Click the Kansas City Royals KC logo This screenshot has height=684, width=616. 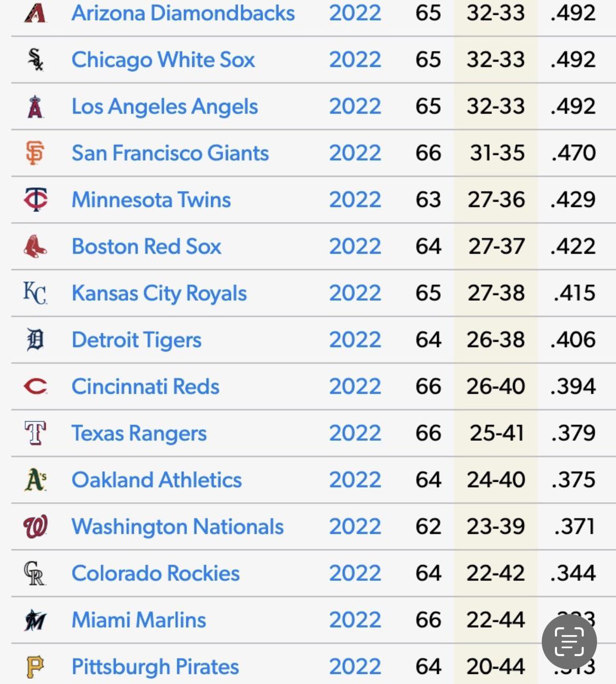(35, 293)
